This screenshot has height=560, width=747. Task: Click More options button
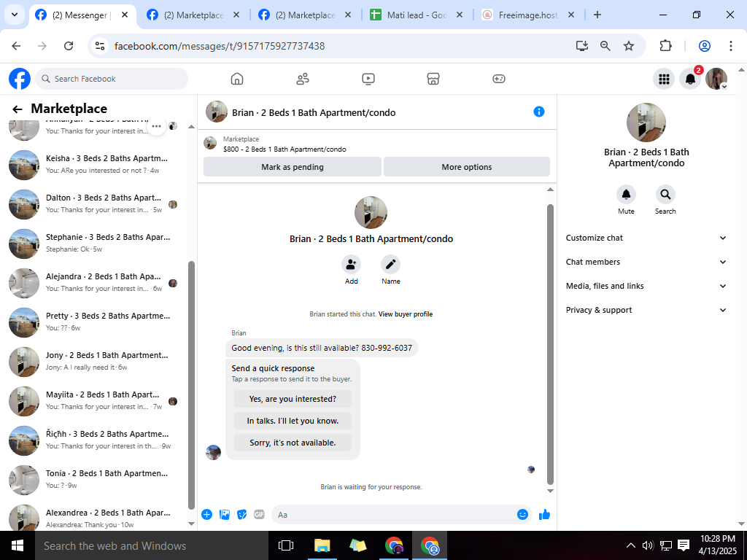466,167
